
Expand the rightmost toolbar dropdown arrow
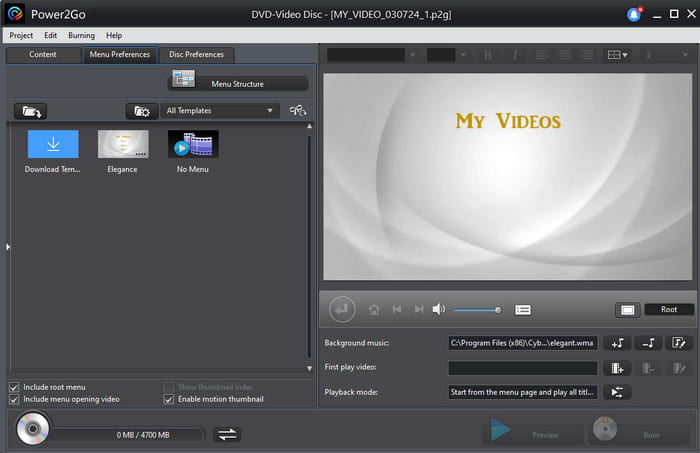pos(685,55)
